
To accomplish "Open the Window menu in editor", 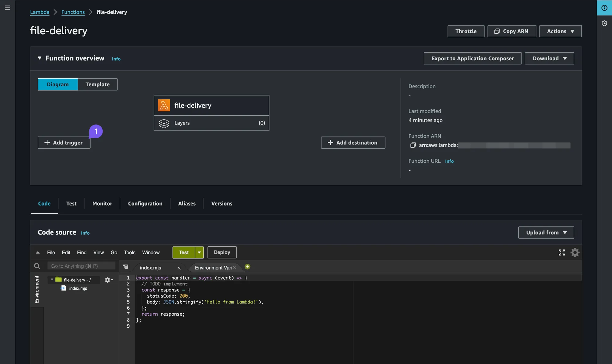I will [x=151, y=253].
